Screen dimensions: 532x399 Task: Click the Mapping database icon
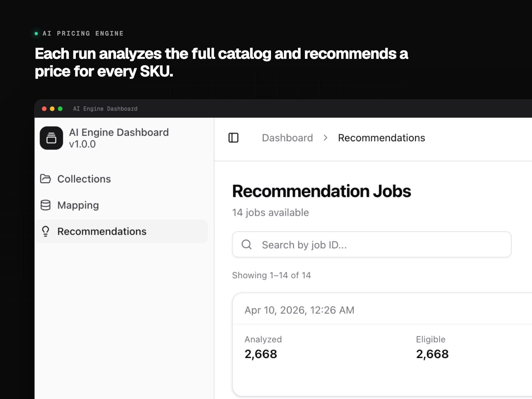(x=46, y=205)
